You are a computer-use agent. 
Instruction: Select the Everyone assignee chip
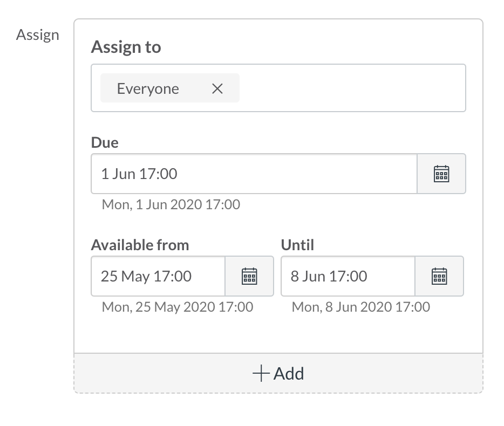pos(148,88)
